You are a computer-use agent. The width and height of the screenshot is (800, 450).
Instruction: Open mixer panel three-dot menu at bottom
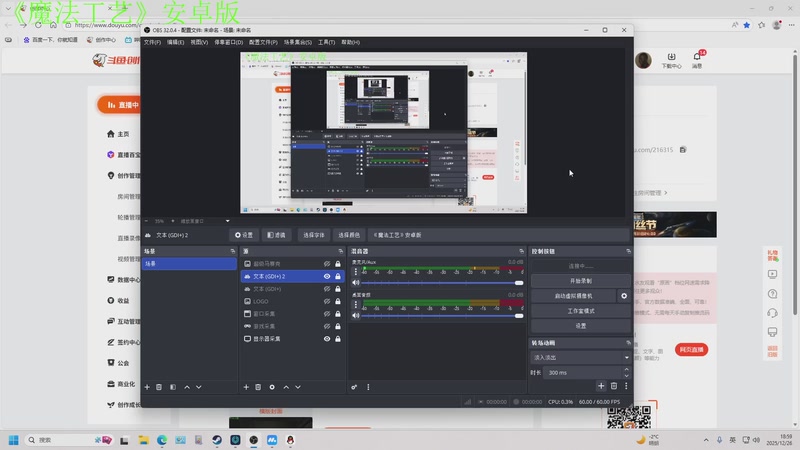tap(368, 387)
